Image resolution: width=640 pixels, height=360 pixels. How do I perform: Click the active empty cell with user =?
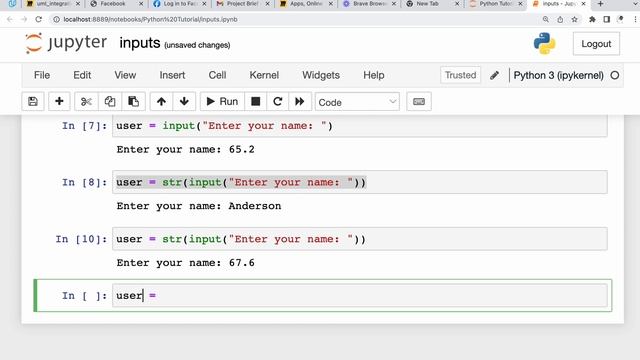(x=360, y=295)
